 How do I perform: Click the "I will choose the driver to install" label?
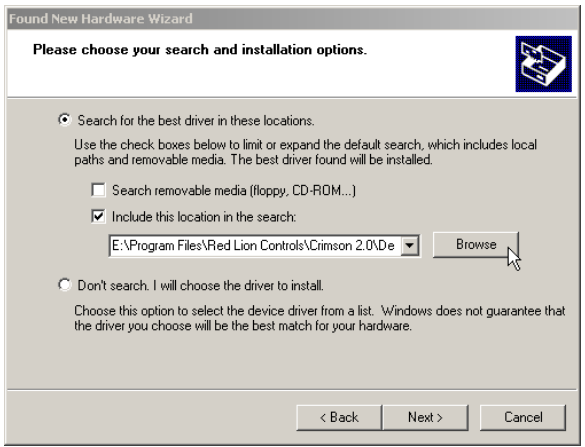[238, 285]
